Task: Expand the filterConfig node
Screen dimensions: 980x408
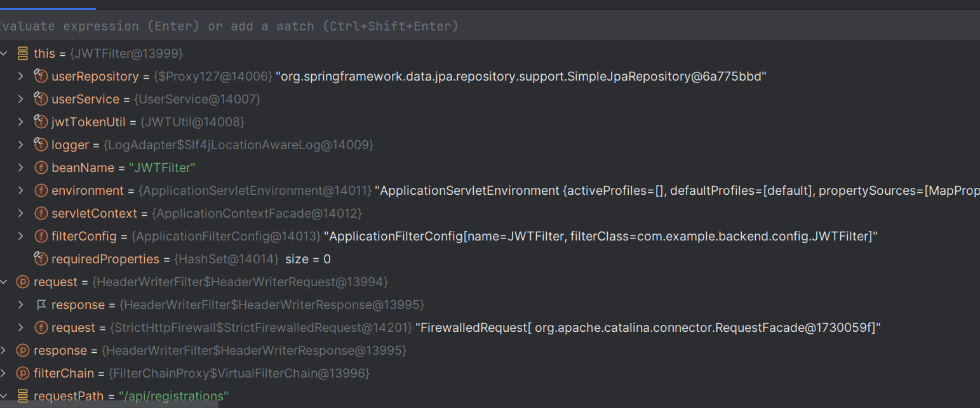Action: pos(21,237)
